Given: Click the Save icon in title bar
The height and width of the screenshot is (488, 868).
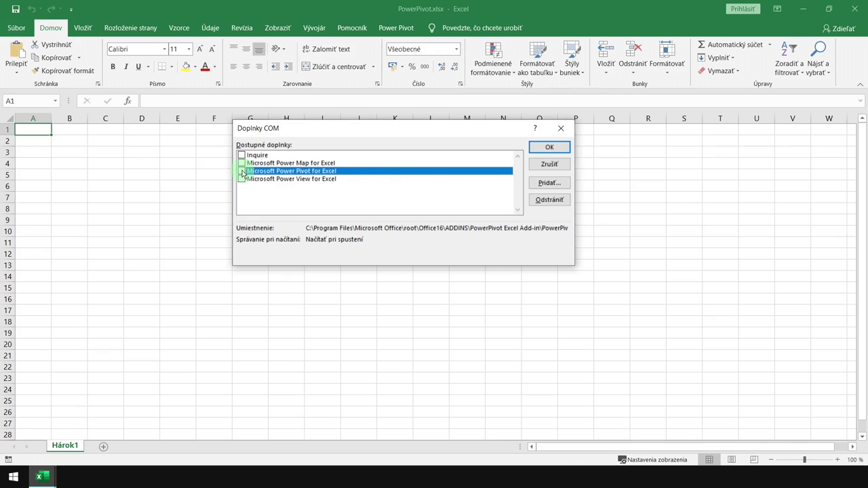Looking at the screenshot, I should 16,9.
